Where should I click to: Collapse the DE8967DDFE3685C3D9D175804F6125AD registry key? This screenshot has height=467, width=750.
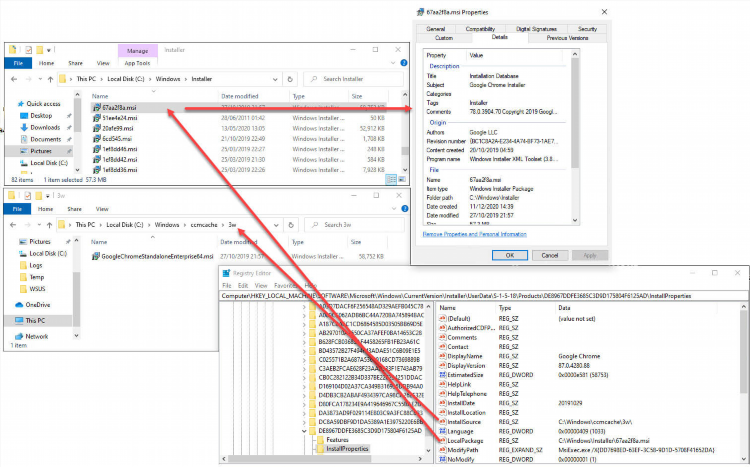click(x=305, y=431)
